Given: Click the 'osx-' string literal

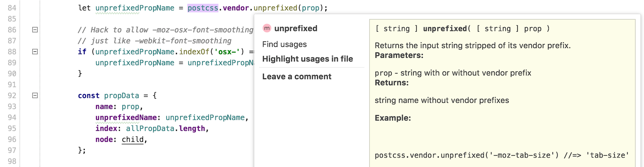Looking at the screenshot, I should pos(227,52).
